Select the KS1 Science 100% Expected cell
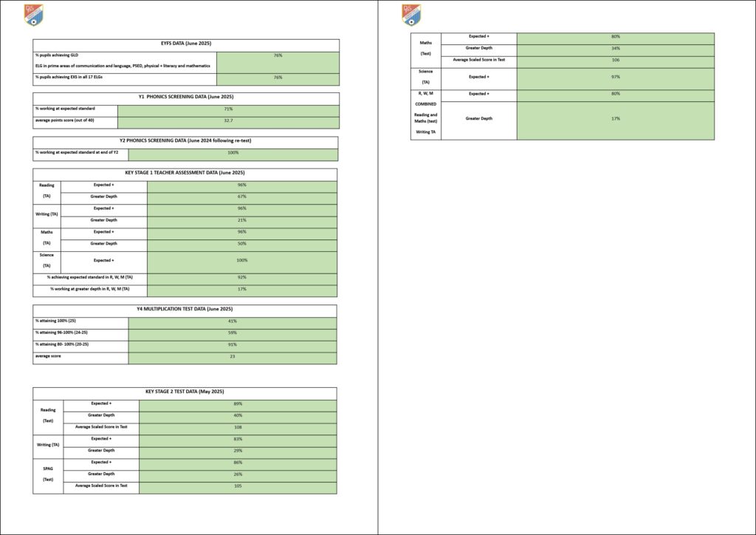 click(x=241, y=261)
